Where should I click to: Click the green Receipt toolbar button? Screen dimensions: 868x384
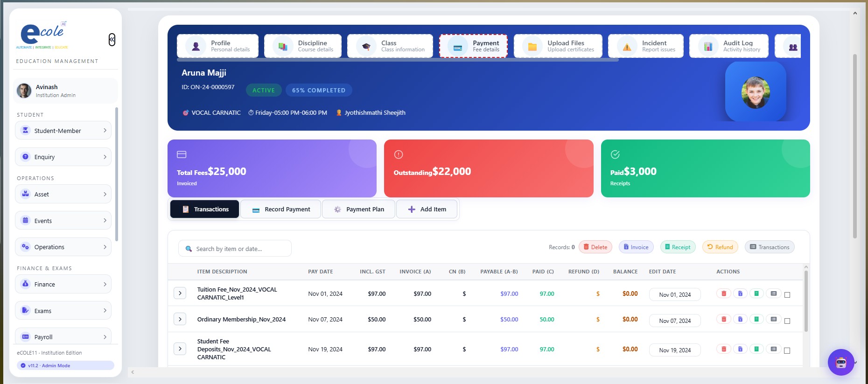click(678, 247)
